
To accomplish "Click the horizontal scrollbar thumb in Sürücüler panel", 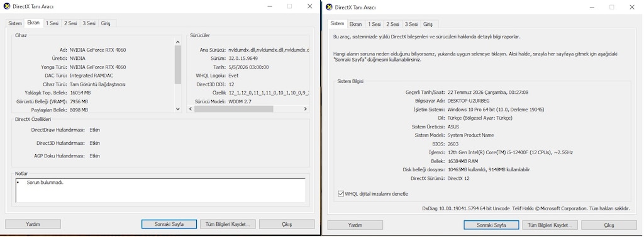I will point(234,109).
